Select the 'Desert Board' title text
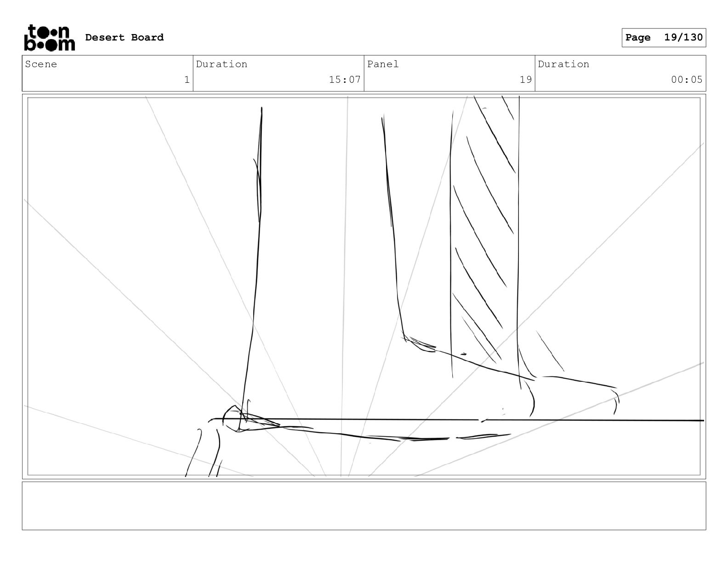728x563 pixels. click(x=124, y=37)
